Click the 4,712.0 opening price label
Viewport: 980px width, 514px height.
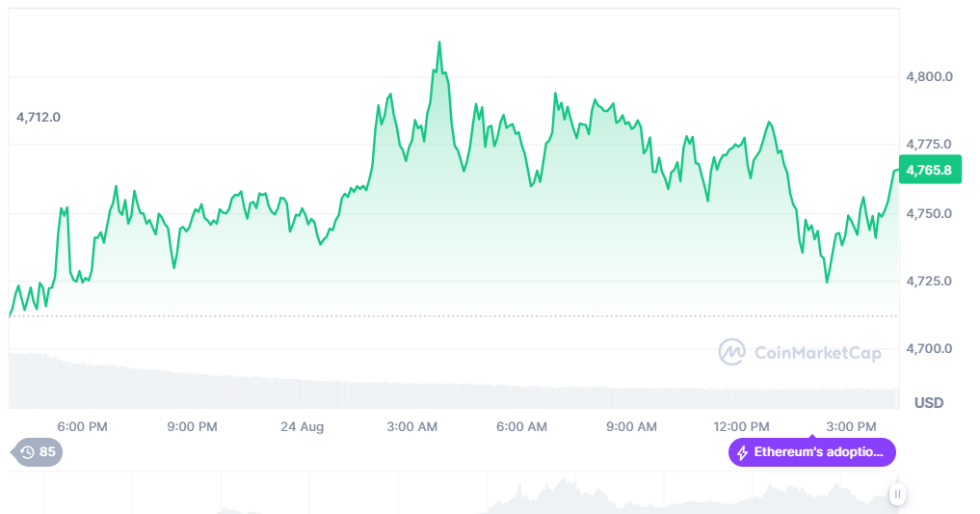(39, 118)
